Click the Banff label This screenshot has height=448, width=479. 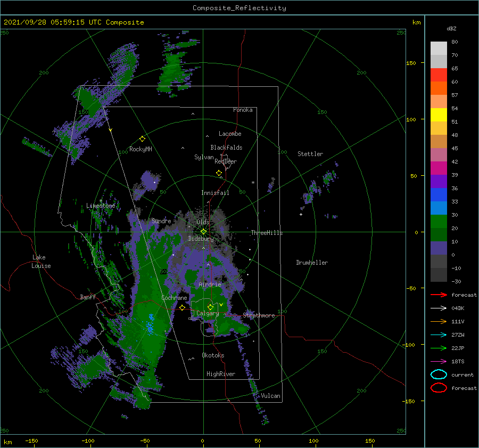click(x=88, y=297)
